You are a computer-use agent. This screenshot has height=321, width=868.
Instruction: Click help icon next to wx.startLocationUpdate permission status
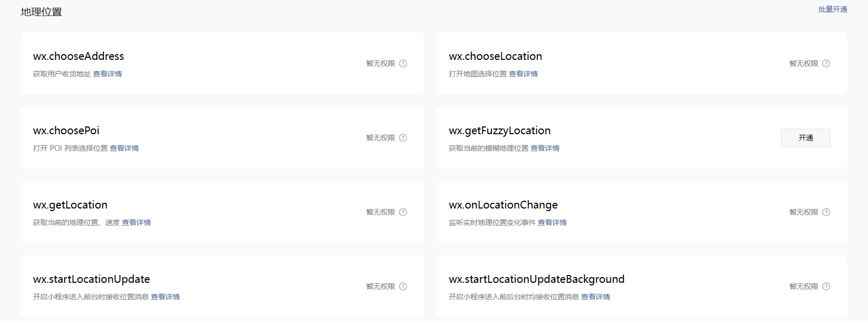403,286
